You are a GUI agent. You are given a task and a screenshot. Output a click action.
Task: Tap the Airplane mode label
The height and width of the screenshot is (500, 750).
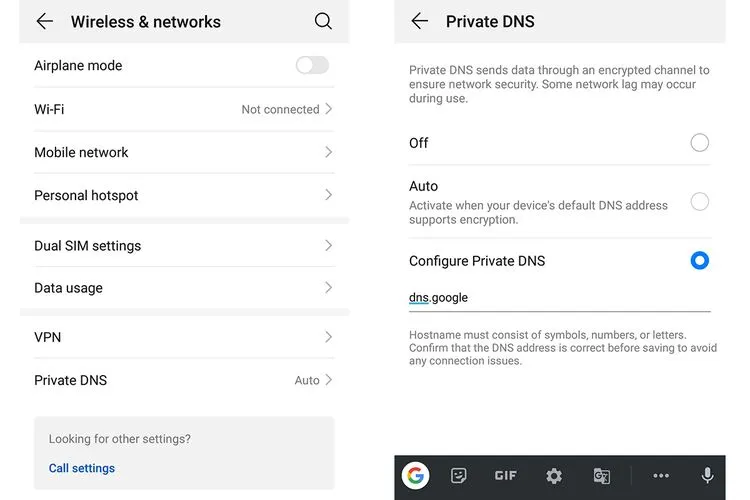[78, 65]
